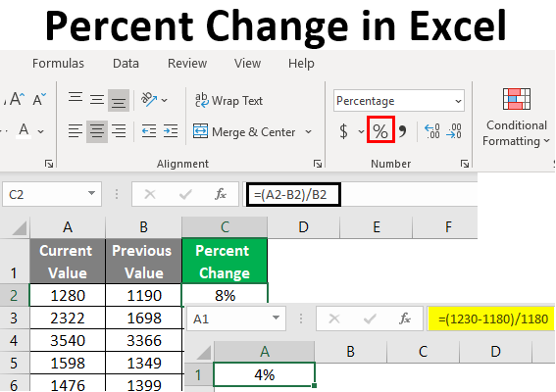
Task: Apply Accounting Number Format dollar icon
Action: click(343, 131)
